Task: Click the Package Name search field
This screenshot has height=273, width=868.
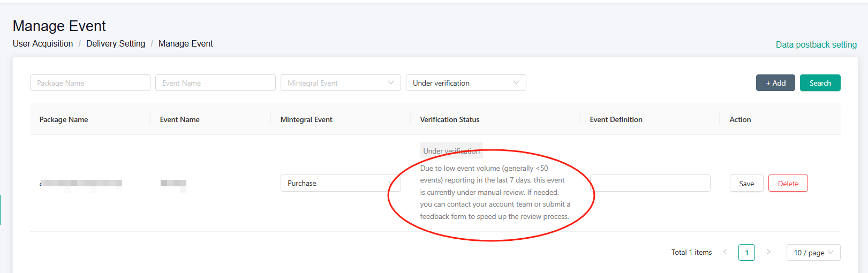Action: [90, 83]
